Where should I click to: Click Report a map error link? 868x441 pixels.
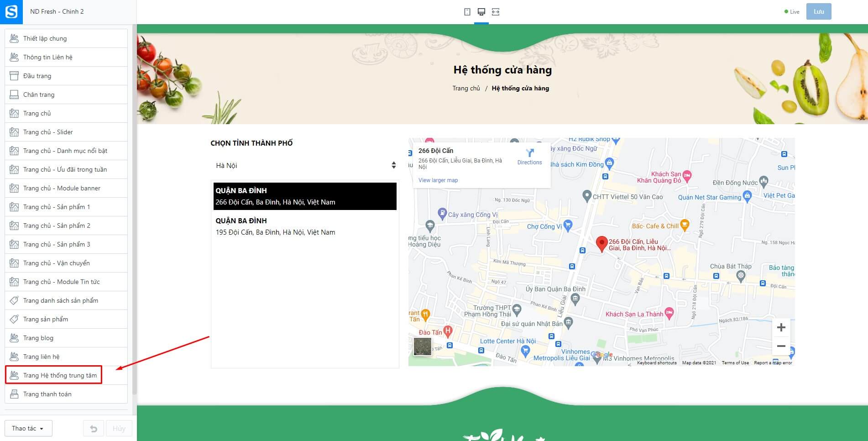(773, 363)
